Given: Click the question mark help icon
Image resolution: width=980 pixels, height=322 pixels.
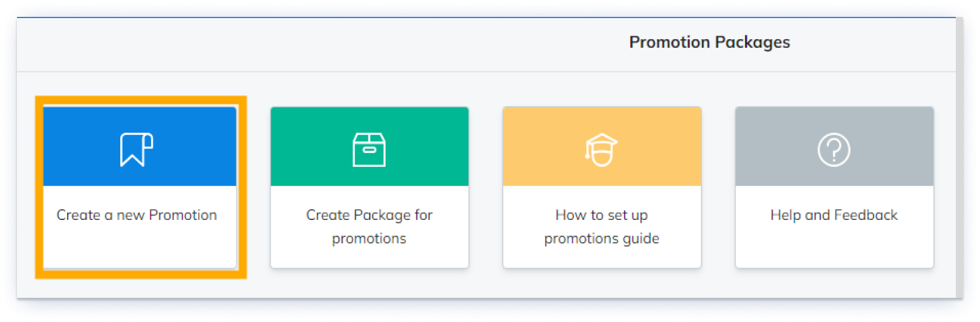Looking at the screenshot, I should [x=834, y=149].
